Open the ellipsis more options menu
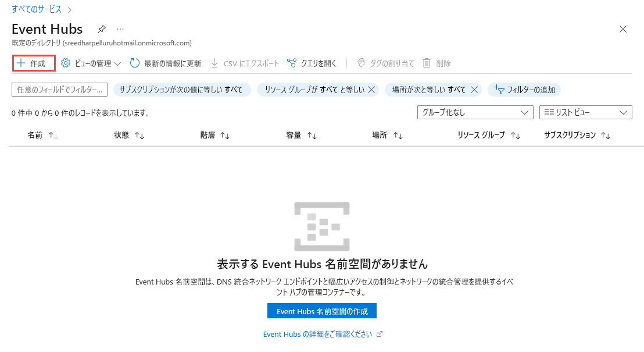644x352 pixels. [x=120, y=29]
